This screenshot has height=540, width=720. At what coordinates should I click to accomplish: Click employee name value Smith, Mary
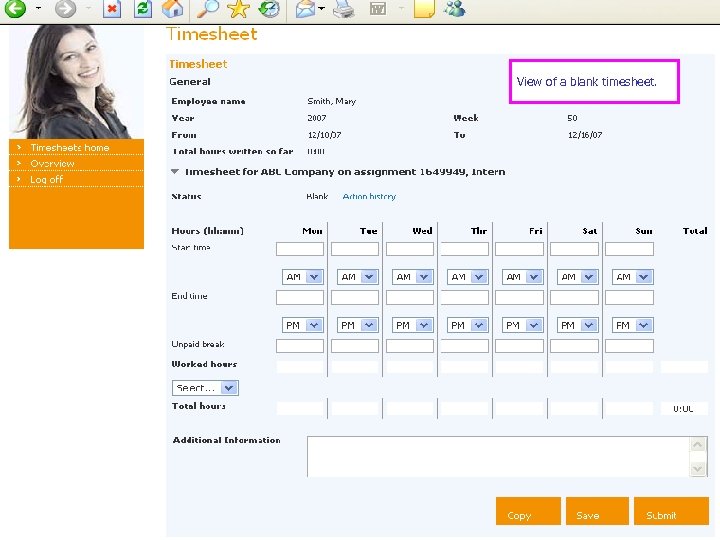click(x=332, y=101)
